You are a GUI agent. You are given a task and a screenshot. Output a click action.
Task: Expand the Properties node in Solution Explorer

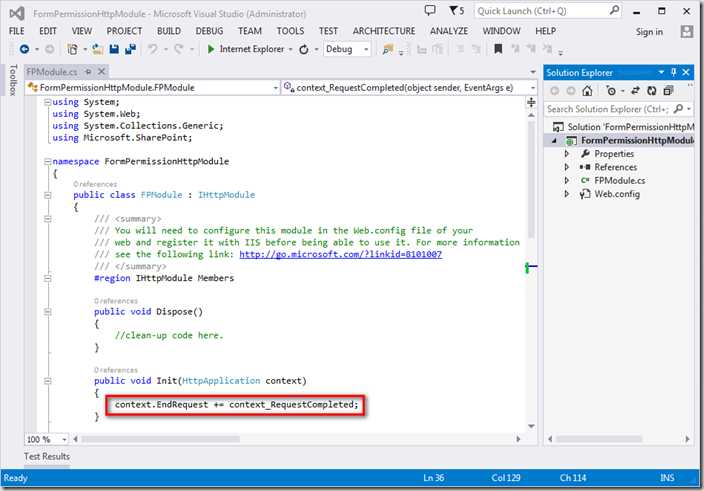tap(567, 154)
